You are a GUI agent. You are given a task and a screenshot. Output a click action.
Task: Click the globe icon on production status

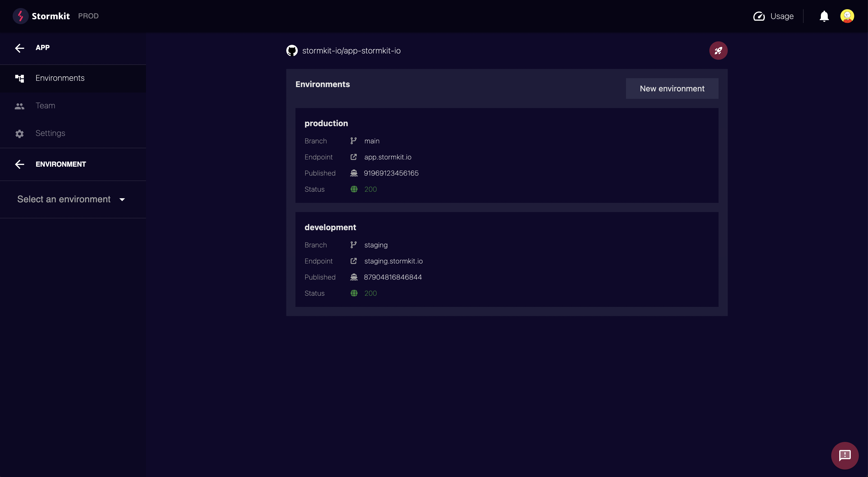354,189
